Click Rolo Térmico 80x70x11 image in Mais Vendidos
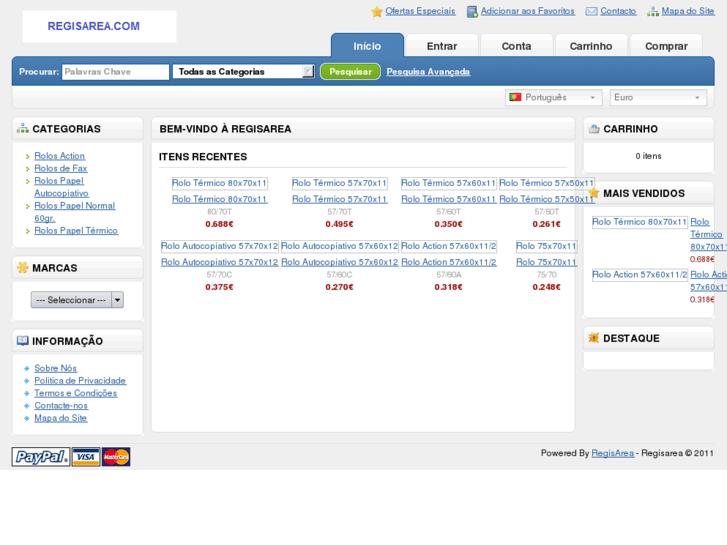This screenshot has height=545, width=727. [640, 222]
